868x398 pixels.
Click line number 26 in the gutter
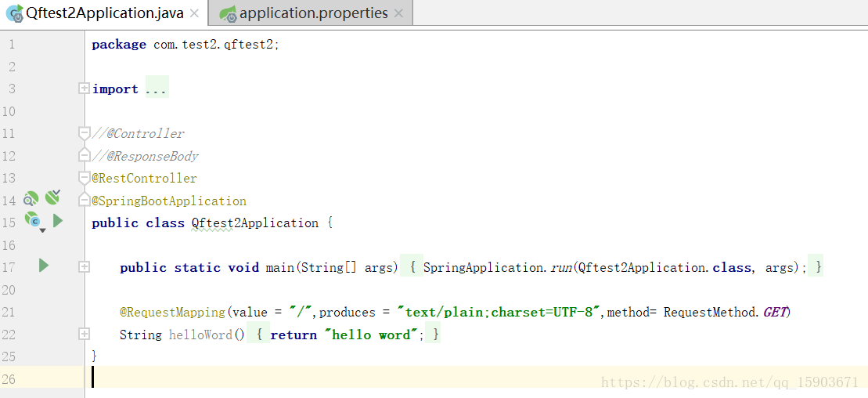click(9, 379)
